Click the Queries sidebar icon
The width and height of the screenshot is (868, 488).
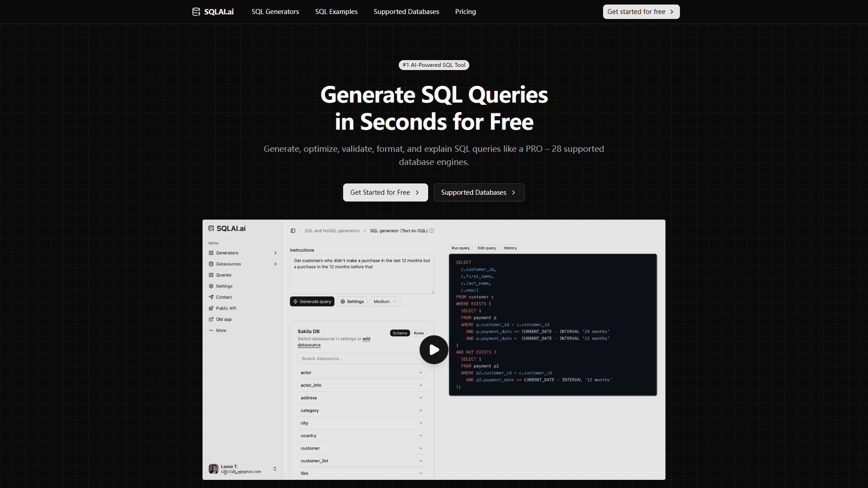pyautogui.click(x=211, y=275)
